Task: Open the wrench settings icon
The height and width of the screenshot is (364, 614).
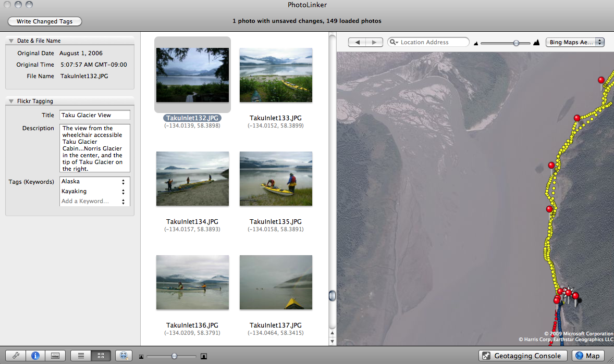Action: [x=16, y=355]
